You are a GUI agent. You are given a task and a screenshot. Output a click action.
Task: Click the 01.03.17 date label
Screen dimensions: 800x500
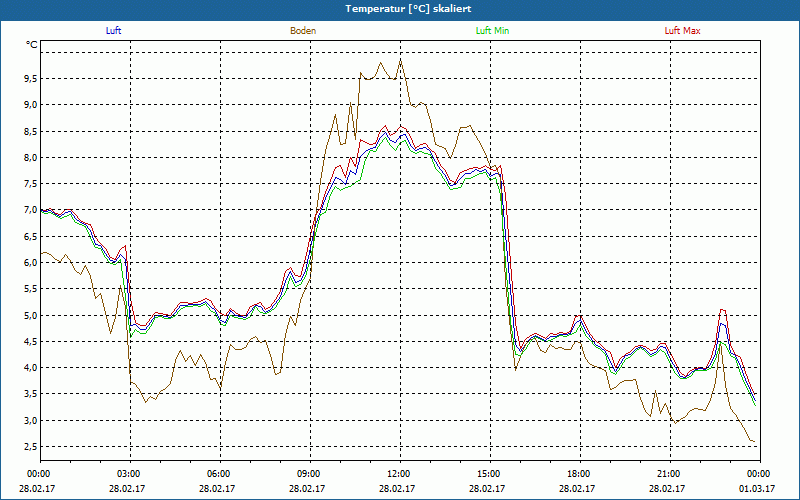click(759, 489)
